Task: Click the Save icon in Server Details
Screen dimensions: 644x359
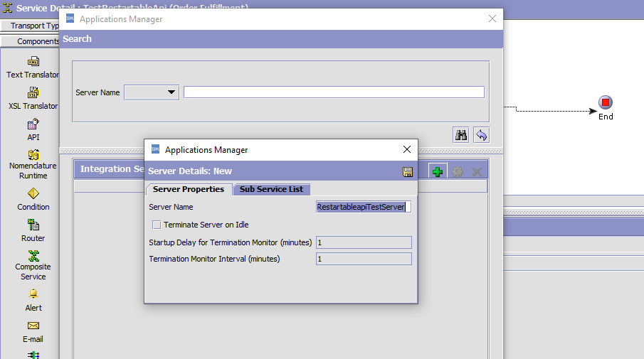Action: [x=408, y=171]
